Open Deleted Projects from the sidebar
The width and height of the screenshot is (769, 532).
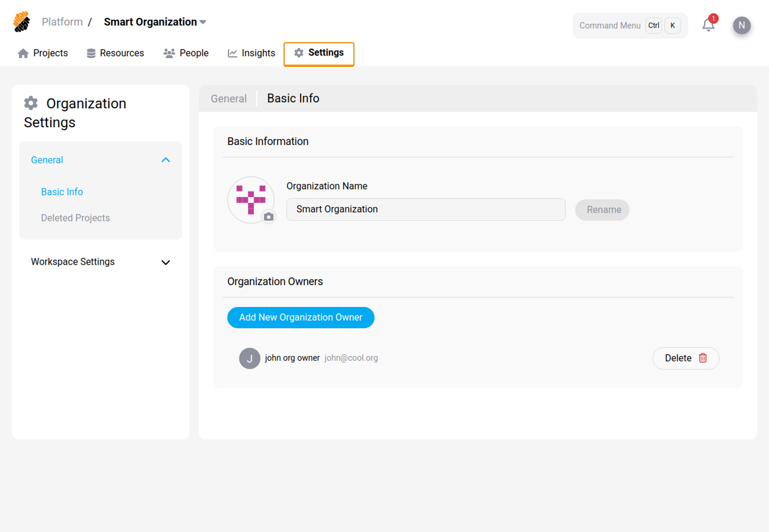click(75, 218)
